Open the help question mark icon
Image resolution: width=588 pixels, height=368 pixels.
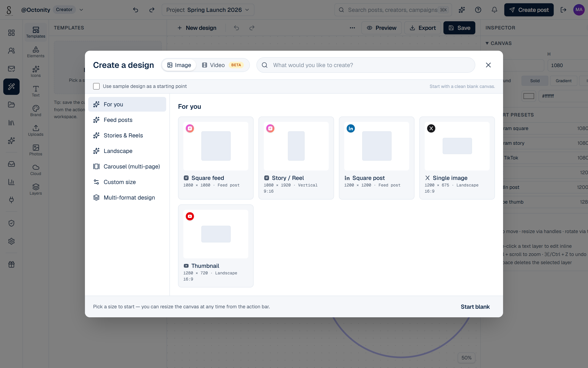(x=478, y=10)
